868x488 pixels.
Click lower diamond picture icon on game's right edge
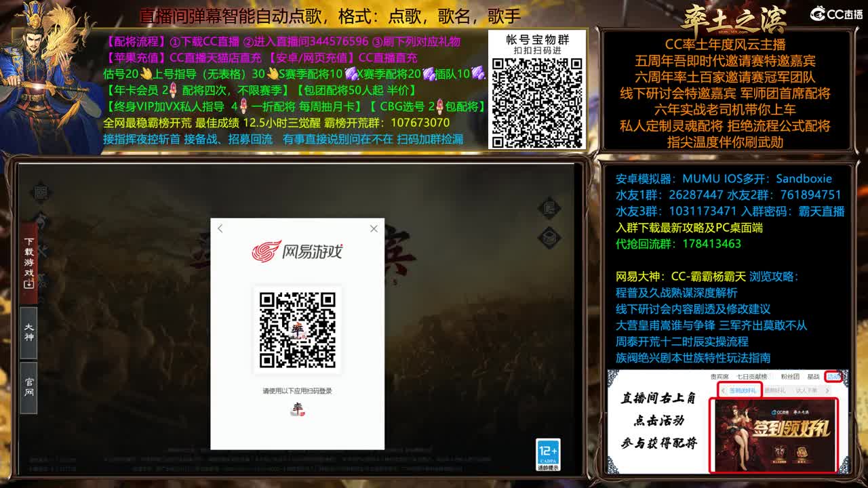(x=550, y=237)
